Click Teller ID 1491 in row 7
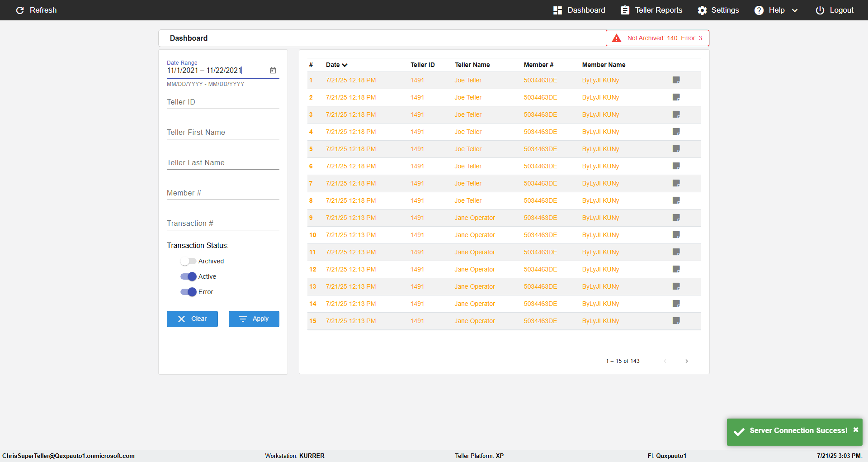 pos(417,183)
